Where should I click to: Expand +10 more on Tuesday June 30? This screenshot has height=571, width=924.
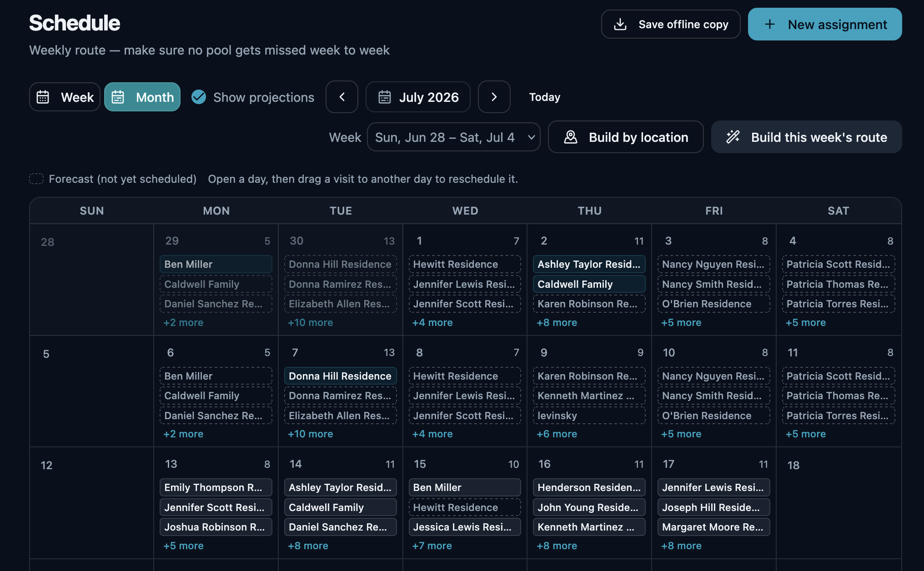click(311, 322)
